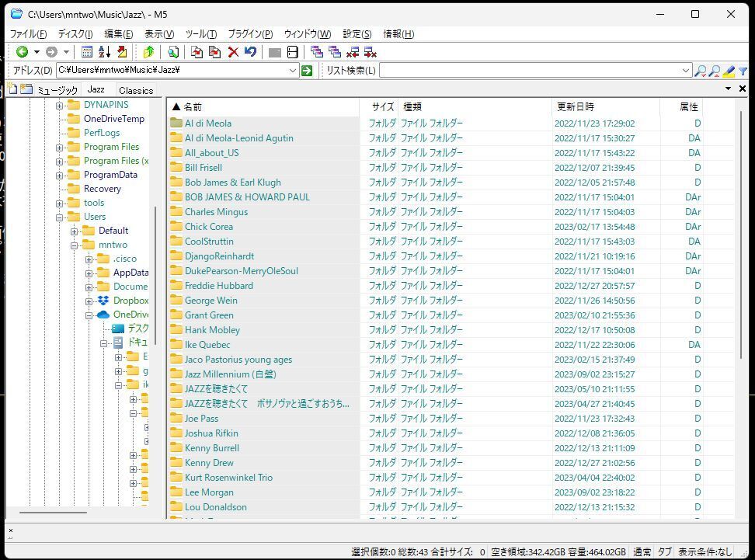The image size is (755, 560).
Task: Select the single pane layout icon
Action: click(274, 53)
